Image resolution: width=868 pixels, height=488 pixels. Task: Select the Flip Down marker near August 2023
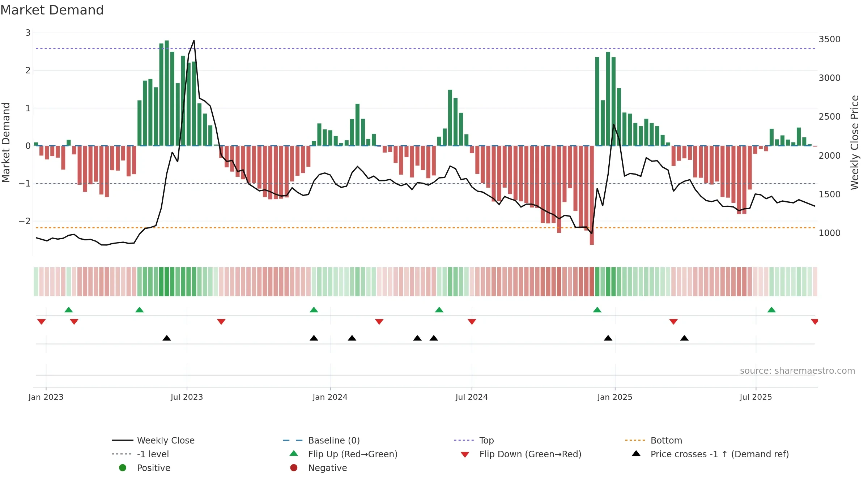221,322
